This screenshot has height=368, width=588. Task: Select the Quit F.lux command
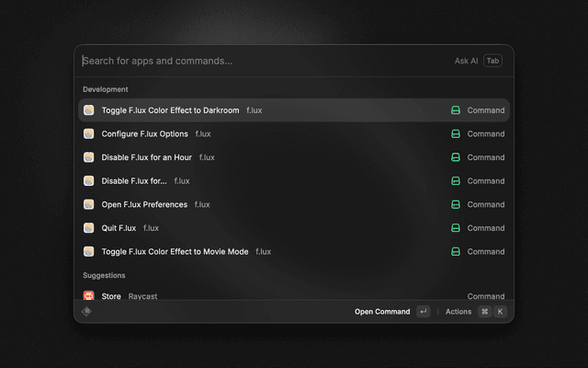(x=119, y=228)
